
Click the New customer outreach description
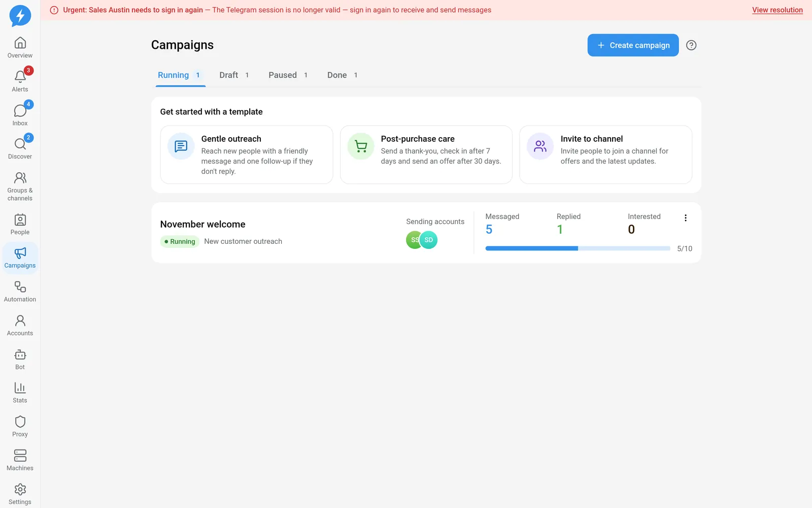click(x=243, y=242)
